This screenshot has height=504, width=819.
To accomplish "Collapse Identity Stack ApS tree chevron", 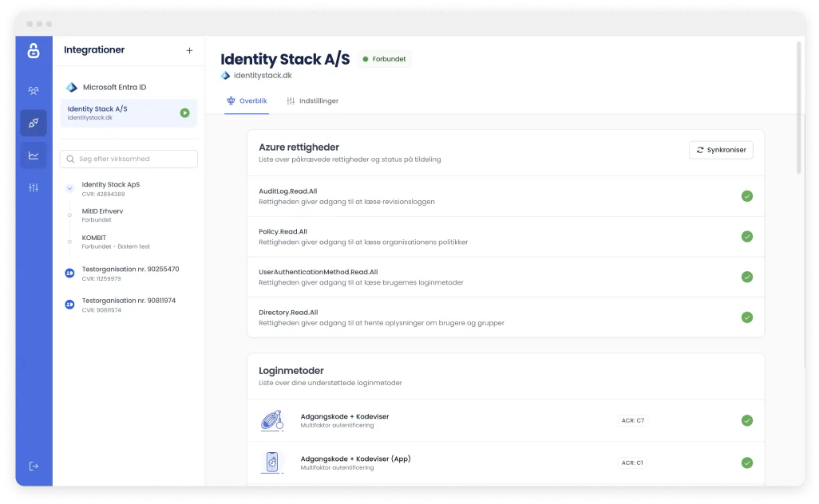I will pyautogui.click(x=69, y=189).
